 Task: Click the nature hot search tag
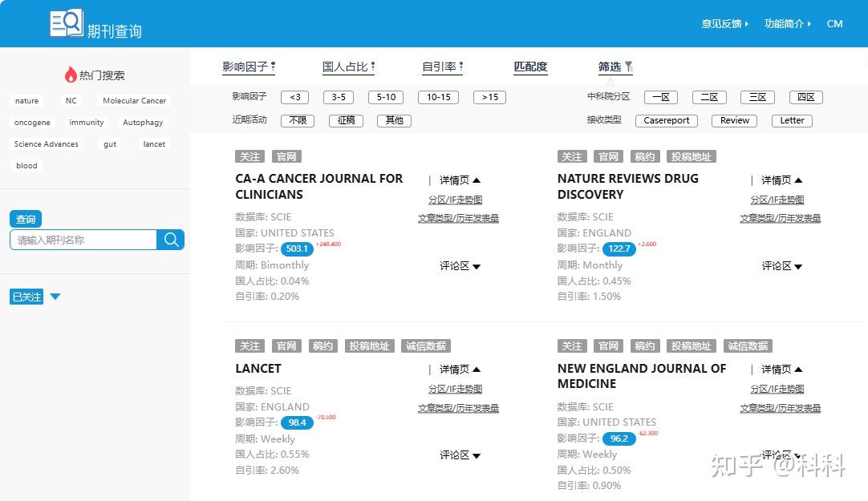click(x=26, y=101)
